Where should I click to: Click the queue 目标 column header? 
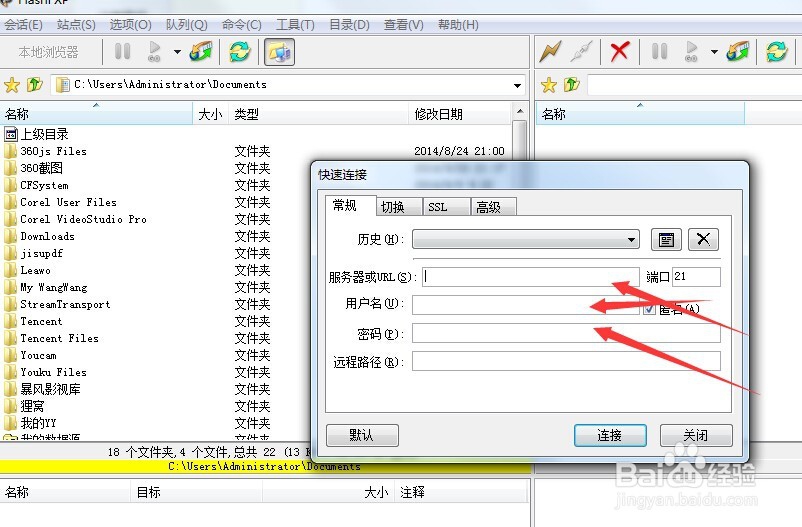(x=197, y=492)
